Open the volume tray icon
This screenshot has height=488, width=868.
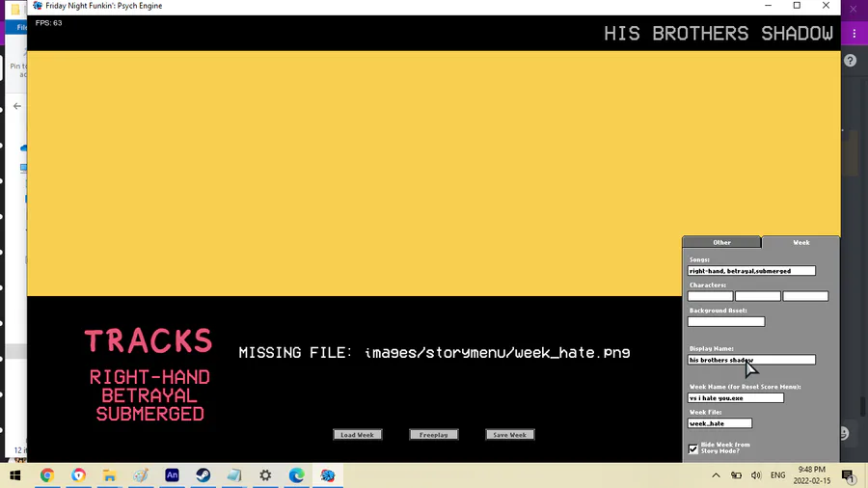[756, 475]
